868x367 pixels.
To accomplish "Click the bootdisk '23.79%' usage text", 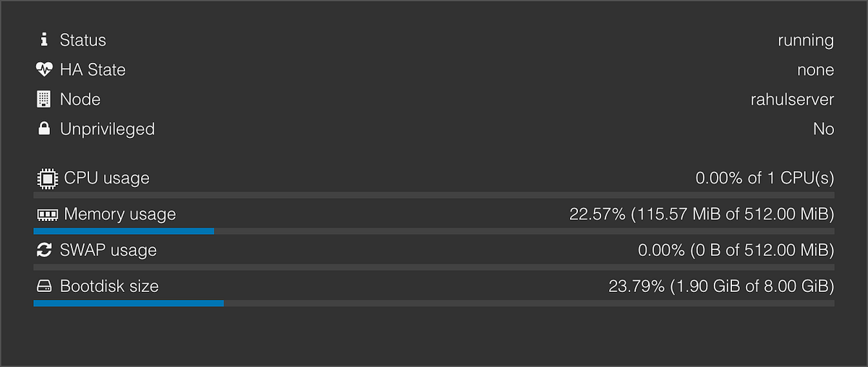I will coord(636,287).
